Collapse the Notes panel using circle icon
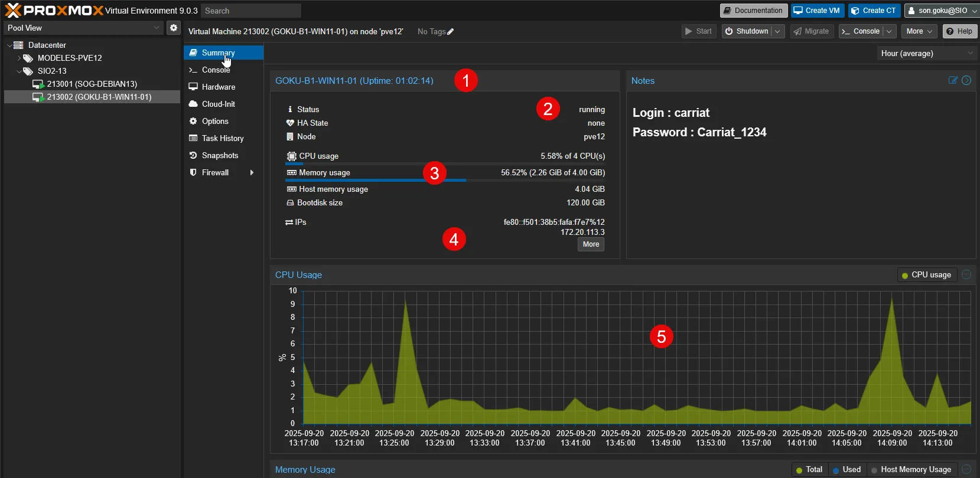The width and height of the screenshot is (980, 478). [x=966, y=80]
